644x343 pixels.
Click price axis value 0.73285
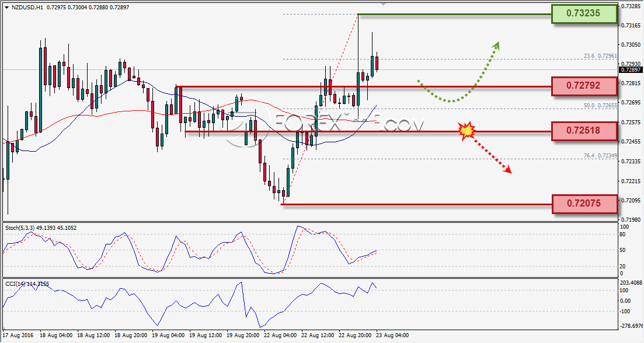[x=632, y=6]
